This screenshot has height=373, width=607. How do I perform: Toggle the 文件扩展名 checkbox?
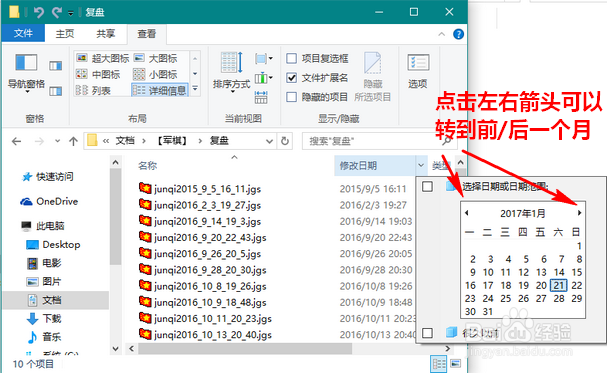291,78
